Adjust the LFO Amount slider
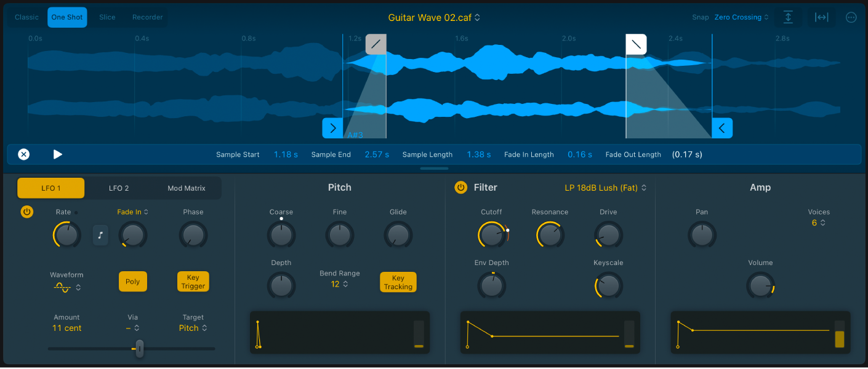This screenshot has height=369, width=868. [139, 349]
